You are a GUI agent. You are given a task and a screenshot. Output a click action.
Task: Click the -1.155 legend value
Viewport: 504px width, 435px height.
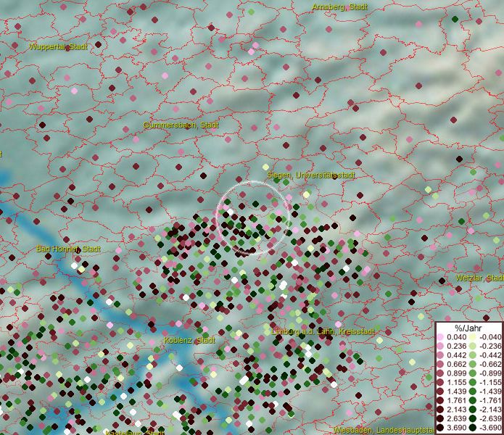(490, 382)
